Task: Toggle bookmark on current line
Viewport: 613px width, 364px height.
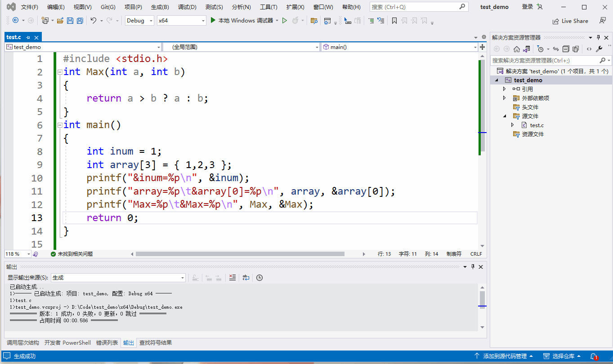Action: tap(394, 21)
